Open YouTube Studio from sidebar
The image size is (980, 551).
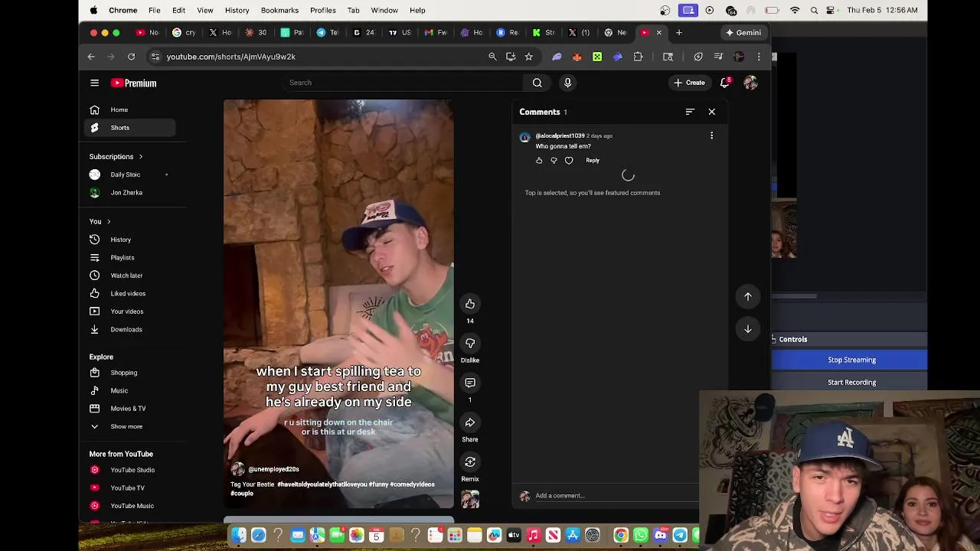(130, 470)
